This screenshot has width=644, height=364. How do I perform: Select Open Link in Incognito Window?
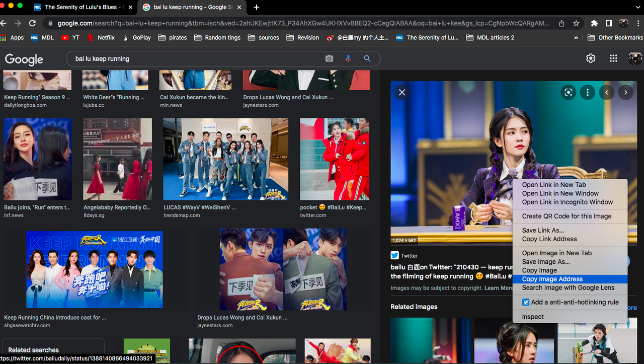568,202
